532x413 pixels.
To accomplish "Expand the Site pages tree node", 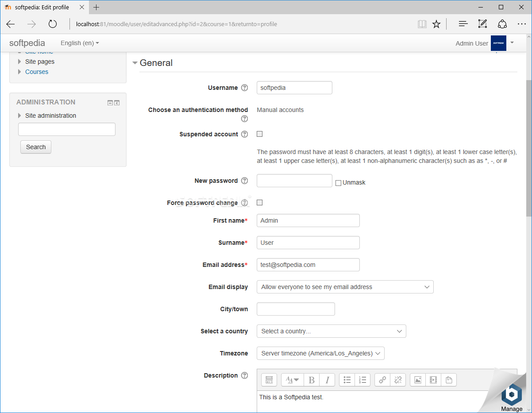I will 19,62.
